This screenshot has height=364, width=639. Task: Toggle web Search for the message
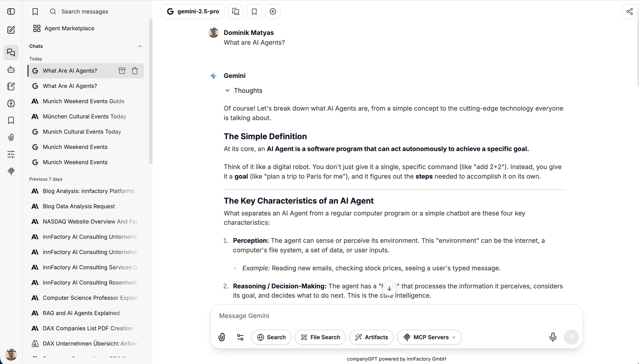(271, 337)
